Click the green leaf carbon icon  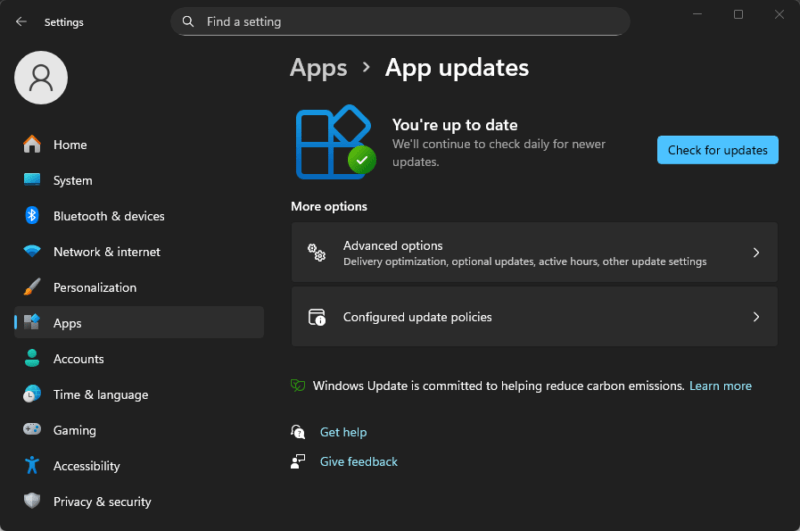[298, 385]
